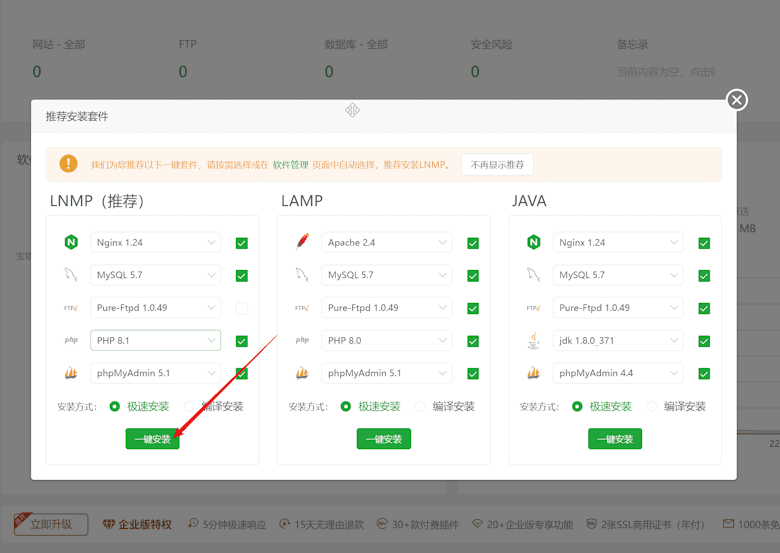The height and width of the screenshot is (553, 780).
Task: Open 备忘录 memo card in background
Action: pos(666,60)
